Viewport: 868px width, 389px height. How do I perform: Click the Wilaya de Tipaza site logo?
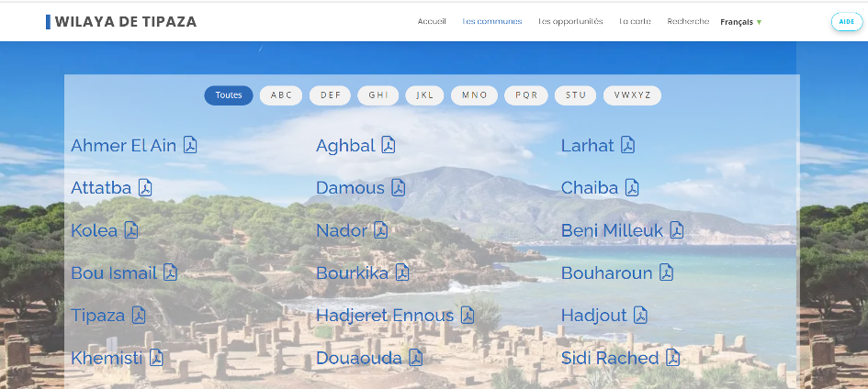[121, 22]
